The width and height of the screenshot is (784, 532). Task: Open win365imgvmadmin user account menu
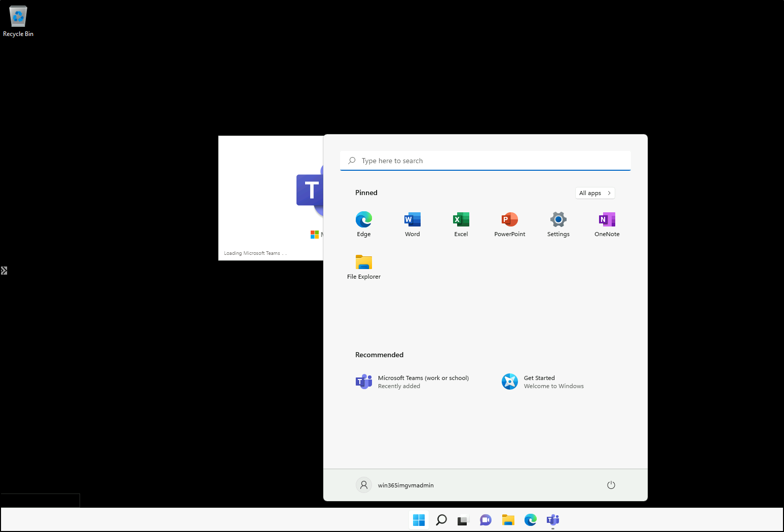tap(395, 485)
